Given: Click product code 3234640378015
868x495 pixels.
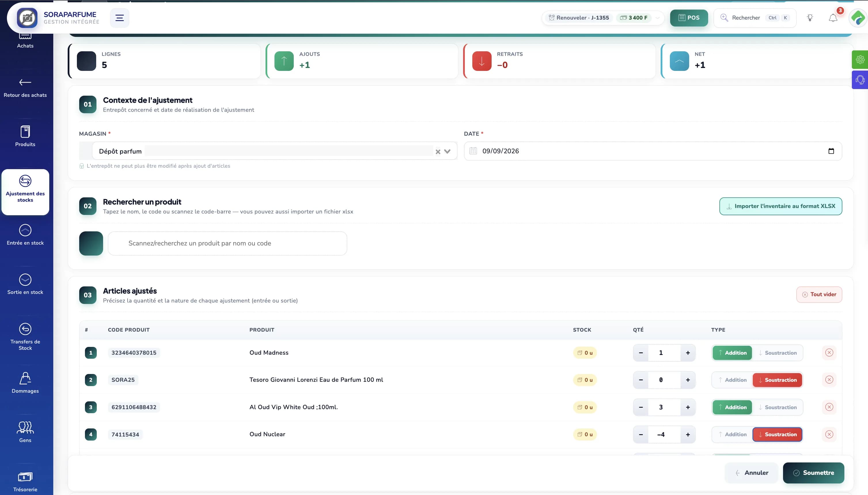Looking at the screenshot, I should pyautogui.click(x=134, y=353).
